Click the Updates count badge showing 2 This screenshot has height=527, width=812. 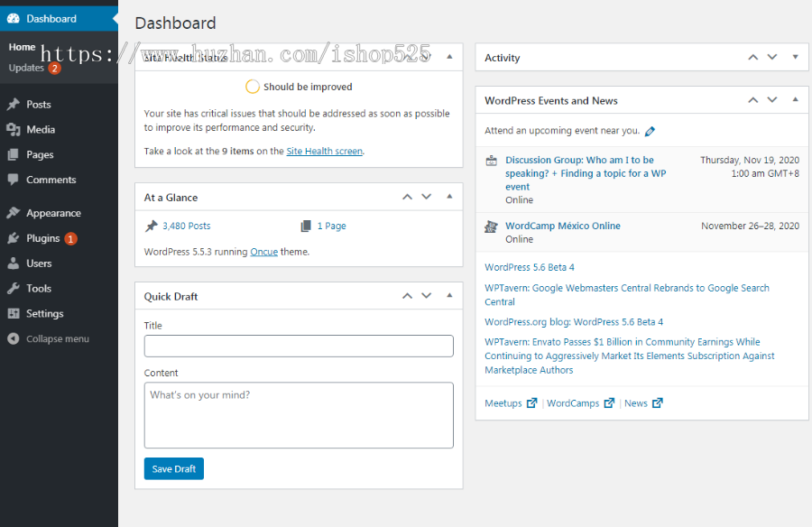(x=54, y=68)
